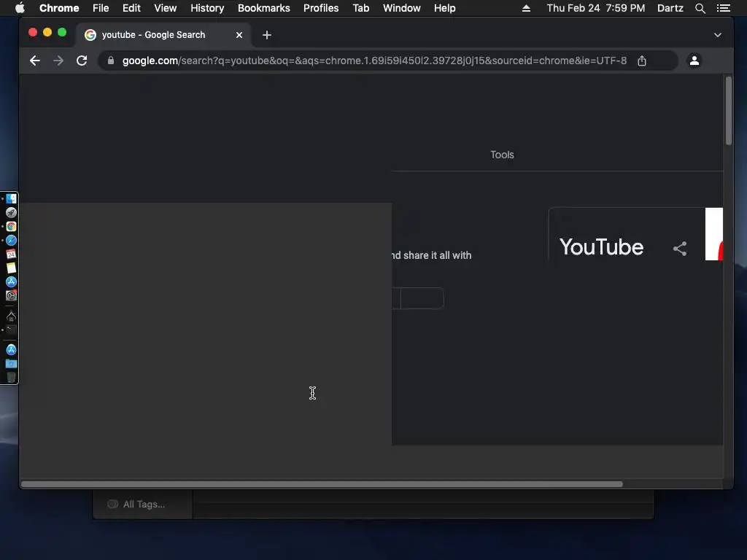Select All Tags in the background window
This screenshot has width=747, height=560.
pyautogui.click(x=144, y=505)
